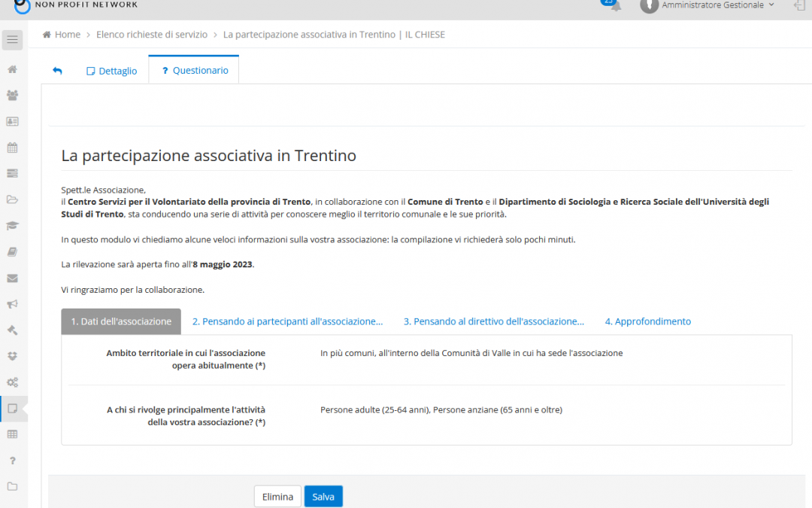This screenshot has height=508, width=812.
Task: Open '2. Pensando ai partecipanti all'associazione...' tab
Action: [287, 321]
